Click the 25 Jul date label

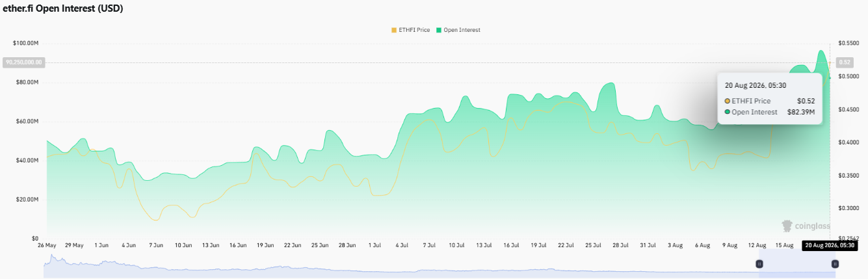tap(592, 245)
